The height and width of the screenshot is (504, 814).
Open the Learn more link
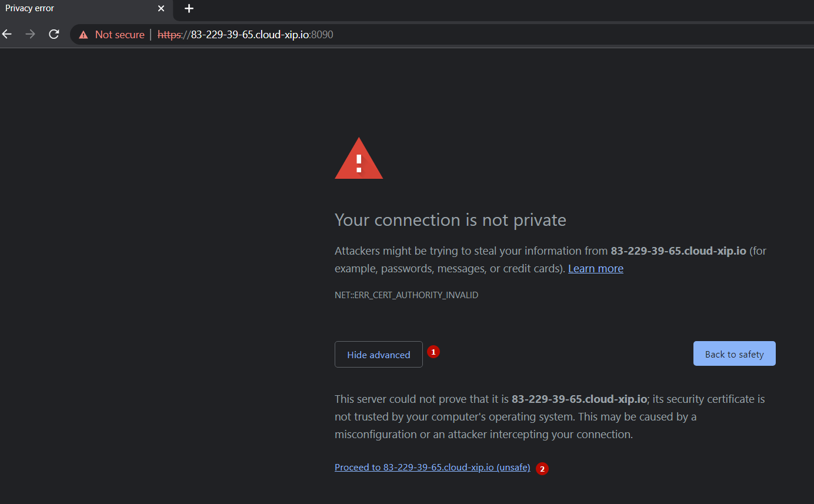coord(595,268)
